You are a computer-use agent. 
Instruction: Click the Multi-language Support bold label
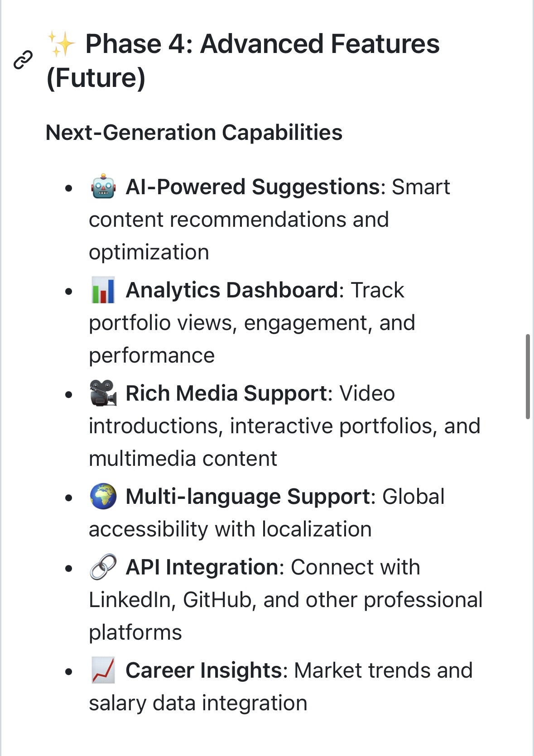248,496
